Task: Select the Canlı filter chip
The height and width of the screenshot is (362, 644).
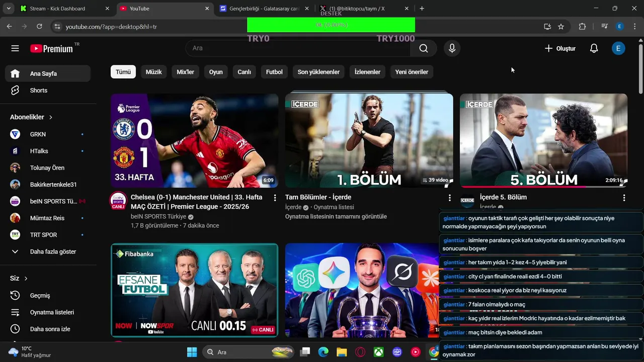Action: [244, 72]
